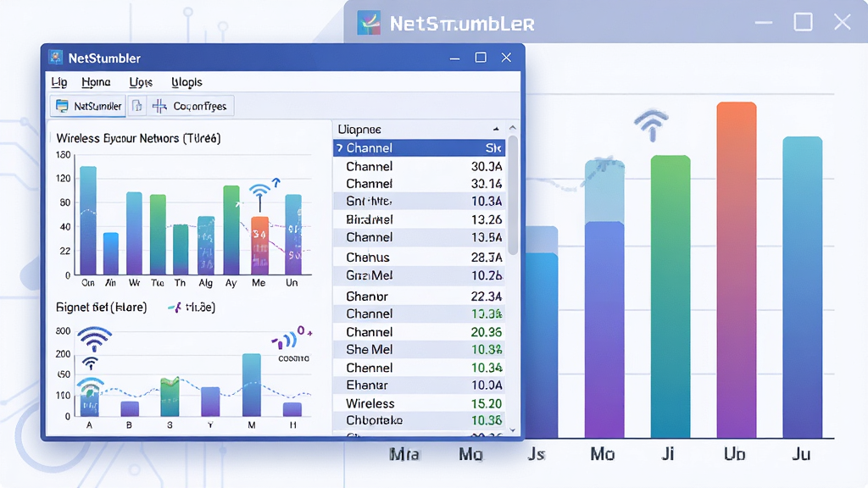Click the Coqonfrges toolbar button
The image size is (868, 488).
click(x=190, y=106)
